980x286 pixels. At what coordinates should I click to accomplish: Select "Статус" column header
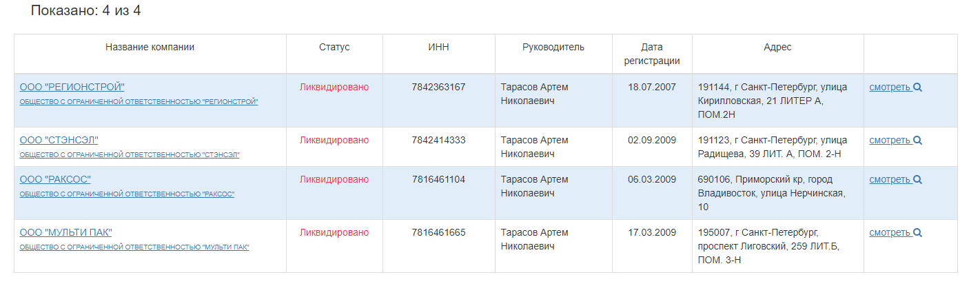click(334, 48)
